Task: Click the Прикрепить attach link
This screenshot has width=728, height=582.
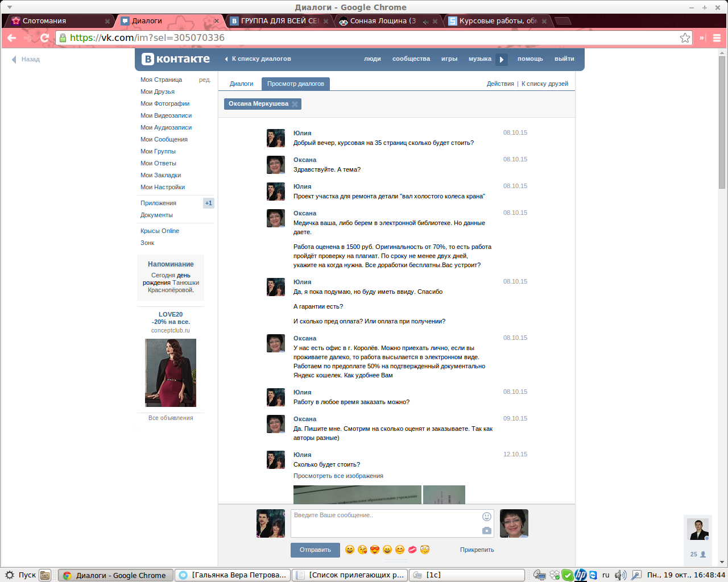Action: click(477, 550)
